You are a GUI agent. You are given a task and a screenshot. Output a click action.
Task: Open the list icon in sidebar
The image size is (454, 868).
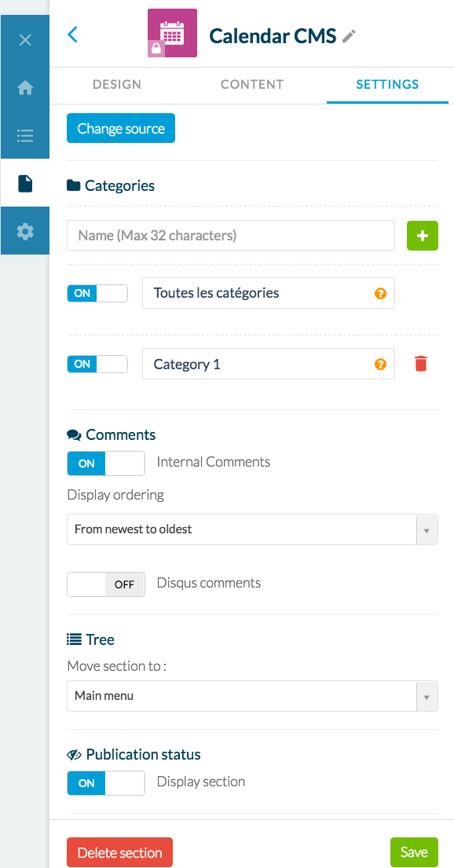click(25, 135)
